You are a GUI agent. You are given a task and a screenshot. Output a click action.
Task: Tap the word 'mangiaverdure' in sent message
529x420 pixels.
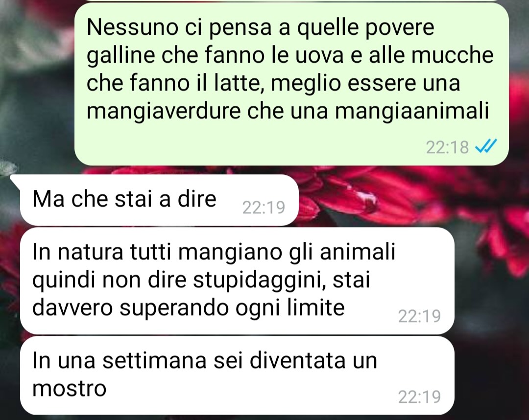164,111
